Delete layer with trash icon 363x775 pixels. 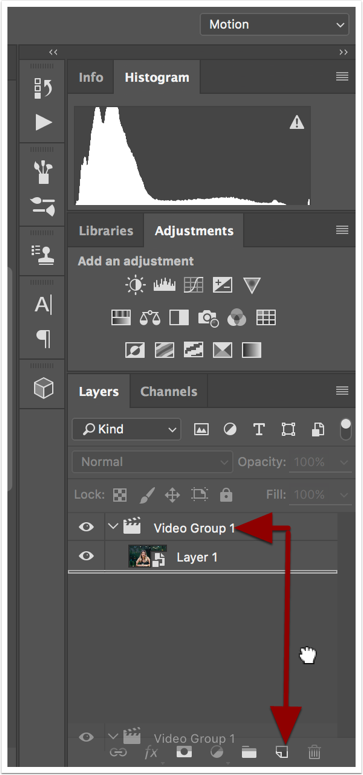point(314,752)
